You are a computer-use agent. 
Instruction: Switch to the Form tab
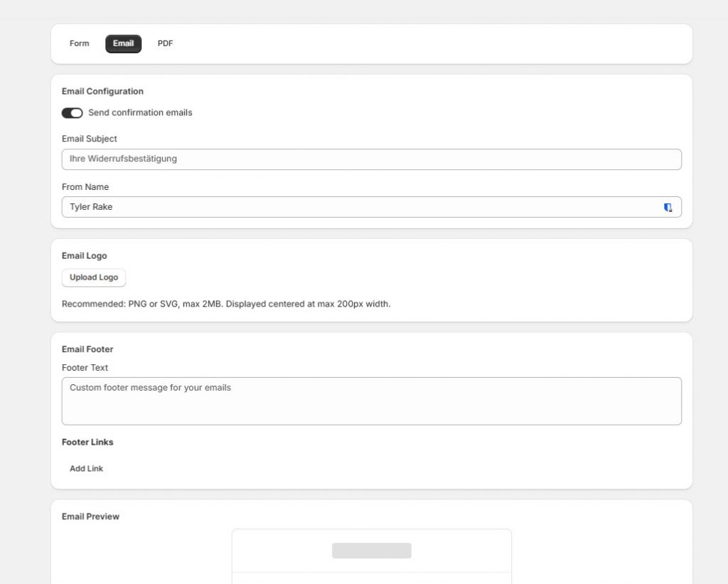click(78, 43)
